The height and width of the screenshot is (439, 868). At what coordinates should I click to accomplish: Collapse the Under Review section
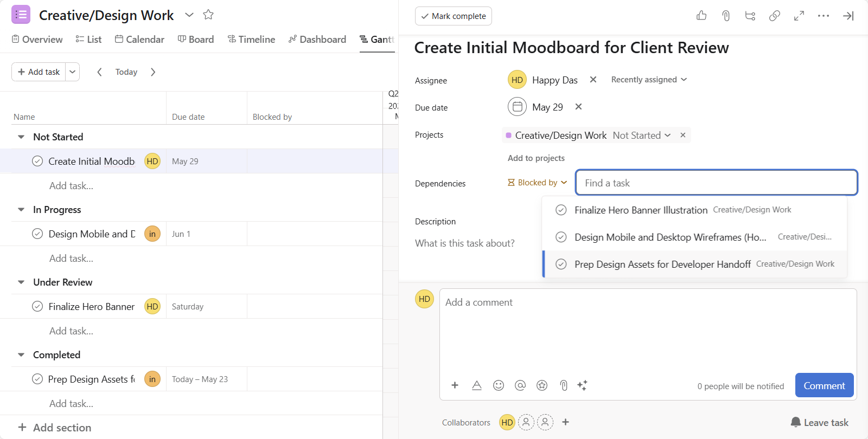(21, 282)
